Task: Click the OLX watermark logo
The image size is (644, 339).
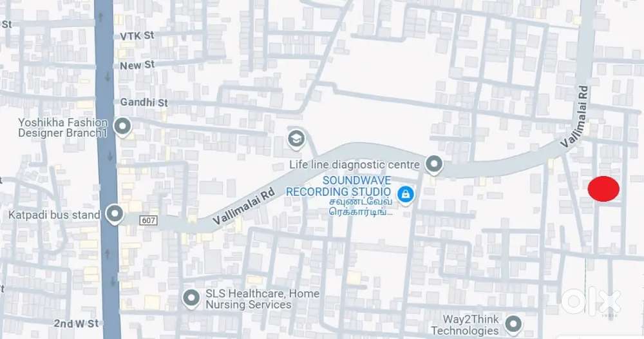Action: 591,302
